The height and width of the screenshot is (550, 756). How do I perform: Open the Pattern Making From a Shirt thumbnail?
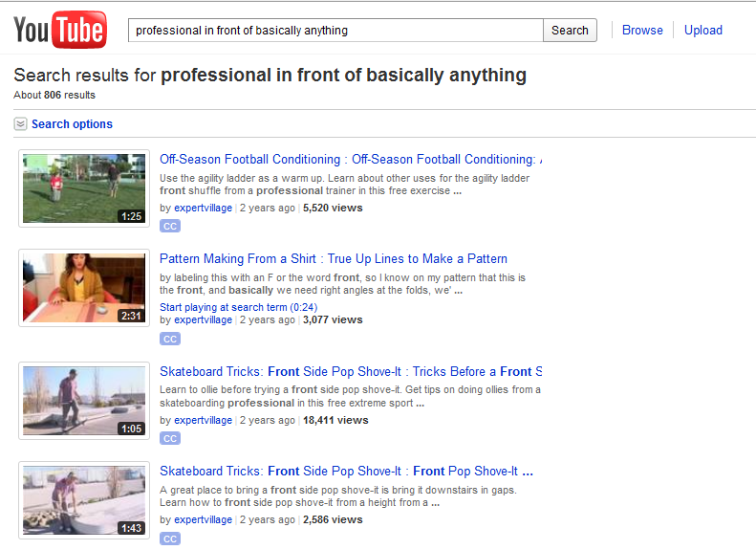[84, 288]
